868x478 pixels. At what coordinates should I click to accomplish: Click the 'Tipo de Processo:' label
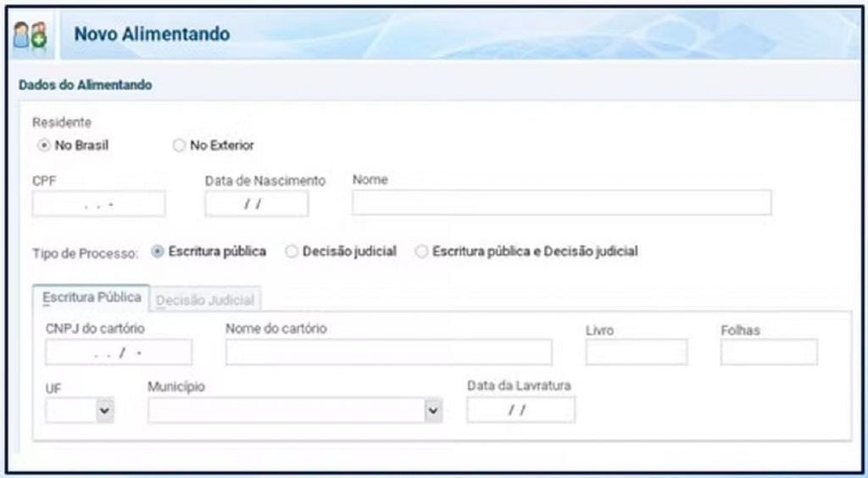[86, 253]
